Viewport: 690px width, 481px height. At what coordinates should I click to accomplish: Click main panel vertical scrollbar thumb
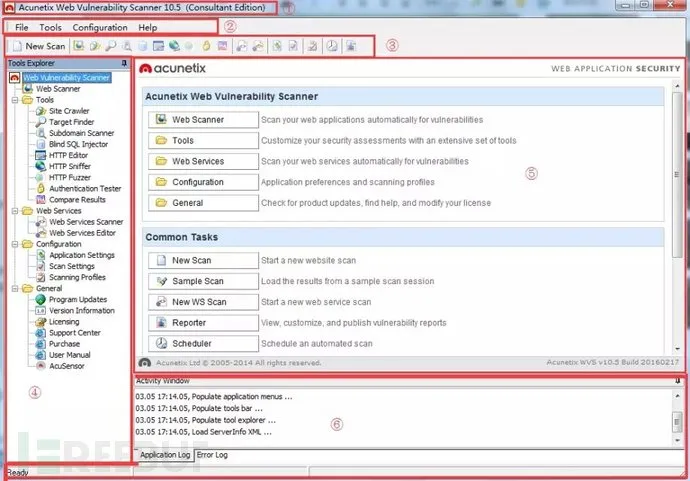pos(677,174)
